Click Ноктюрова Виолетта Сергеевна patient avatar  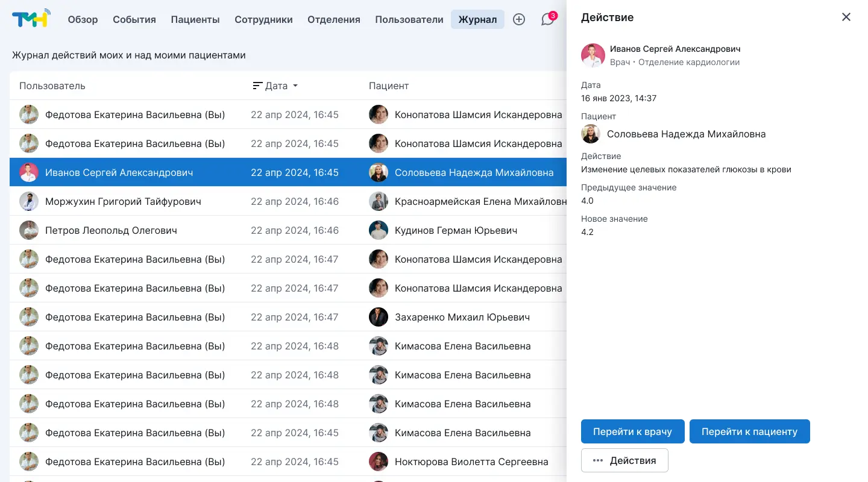[x=379, y=462]
